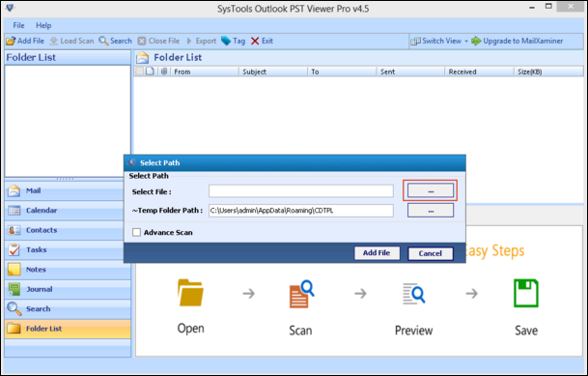Open the File menu

(18, 25)
